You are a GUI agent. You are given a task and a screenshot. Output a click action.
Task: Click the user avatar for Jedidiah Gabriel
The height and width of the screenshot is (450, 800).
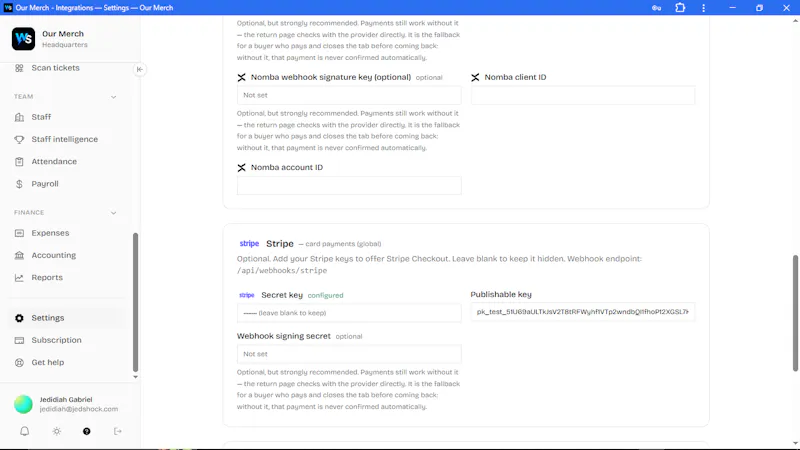(23, 404)
